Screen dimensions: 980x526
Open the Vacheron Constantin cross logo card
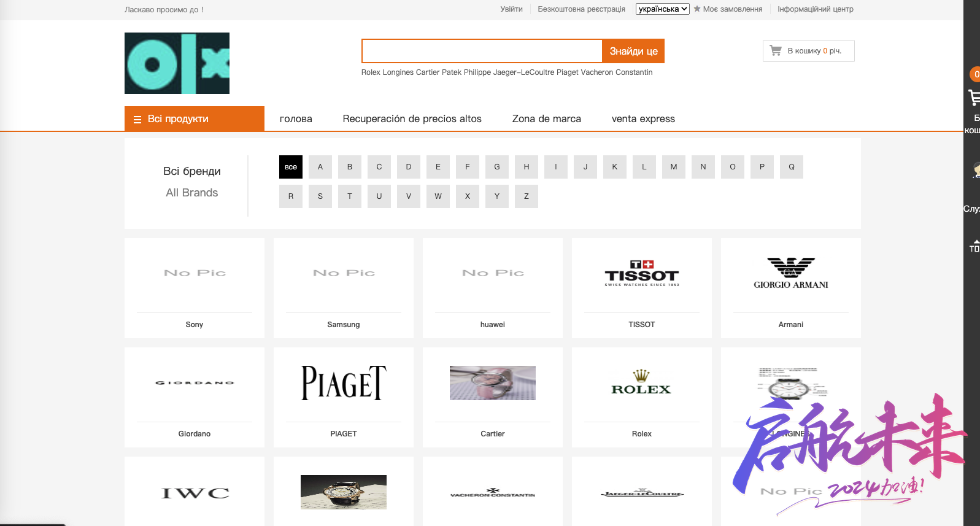click(493, 492)
